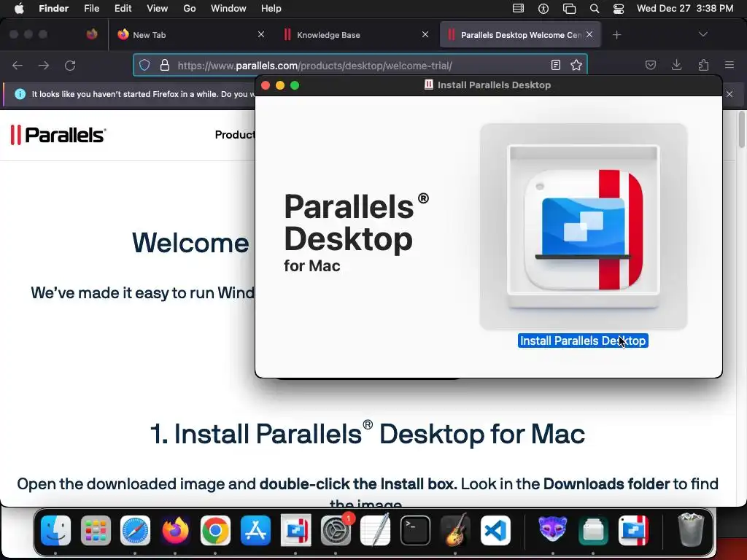747x560 pixels.
Task: Open the Firefox hamburger application menu
Action: pos(729,65)
